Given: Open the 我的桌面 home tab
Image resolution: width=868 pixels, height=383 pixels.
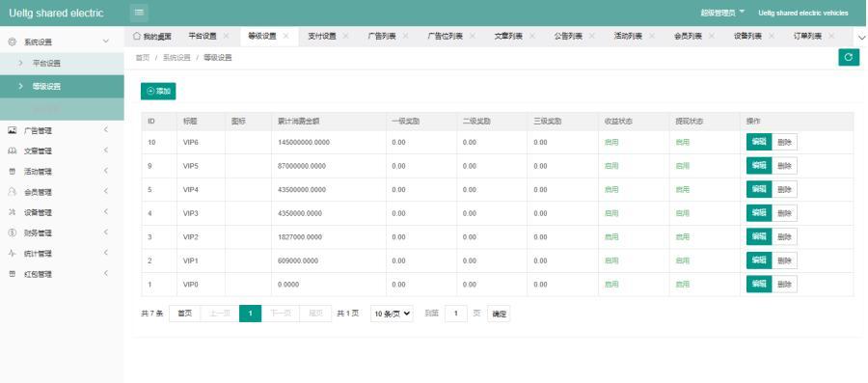Looking at the screenshot, I should 152,36.
